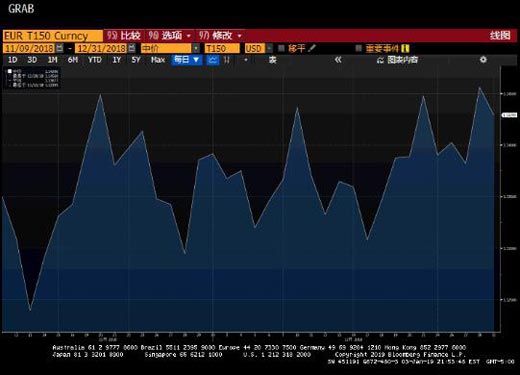Click the 95) 比较 button
520x375 pixels.
124,35
